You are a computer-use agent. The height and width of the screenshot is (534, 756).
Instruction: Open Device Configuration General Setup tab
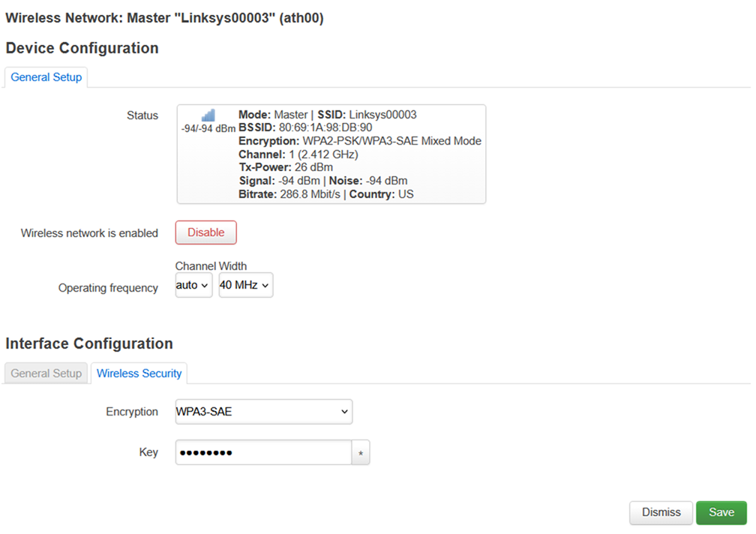click(46, 77)
